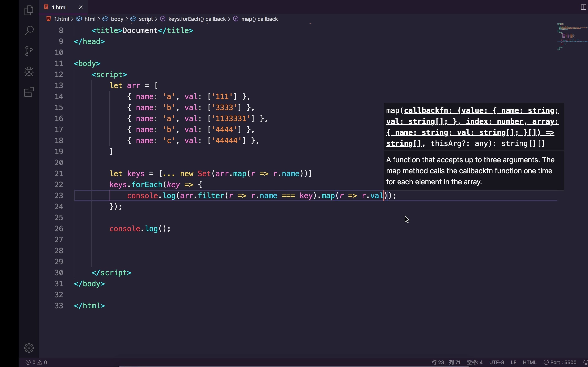Click the UTF-8 encoding selector
The height and width of the screenshot is (367, 588).
(x=496, y=362)
